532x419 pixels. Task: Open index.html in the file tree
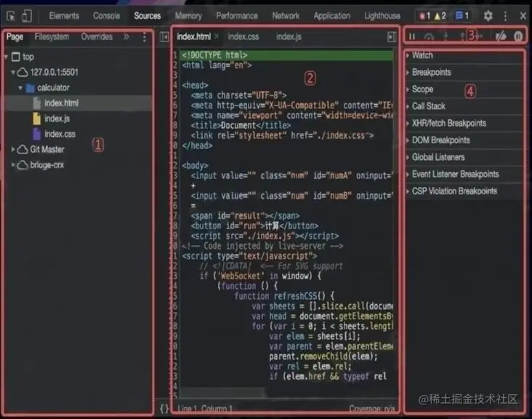[x=61, y=103]
